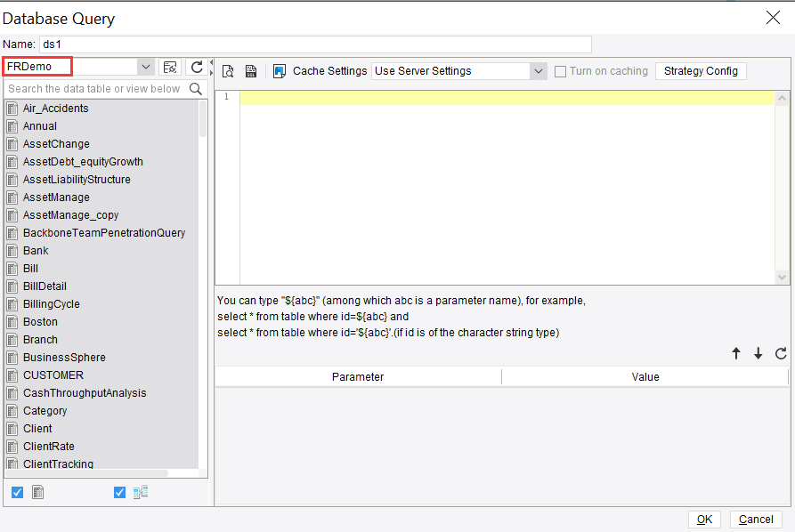Move parameter down with the down arrow
Screen dimensions: 795x532
click(x=758, y=353)
